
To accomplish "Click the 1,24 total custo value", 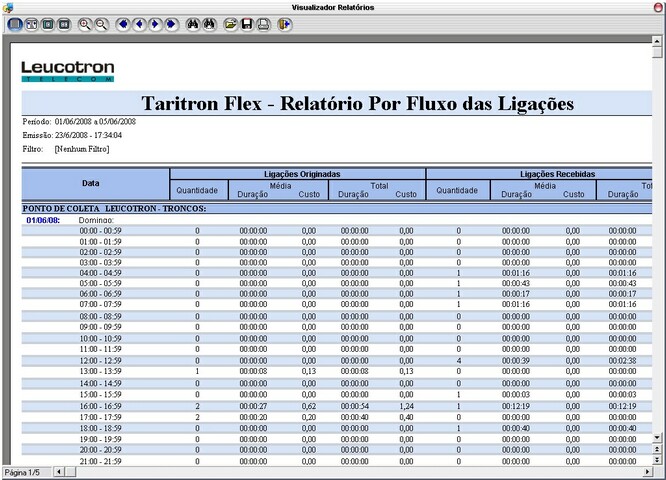I will click(x=406, y=406).
